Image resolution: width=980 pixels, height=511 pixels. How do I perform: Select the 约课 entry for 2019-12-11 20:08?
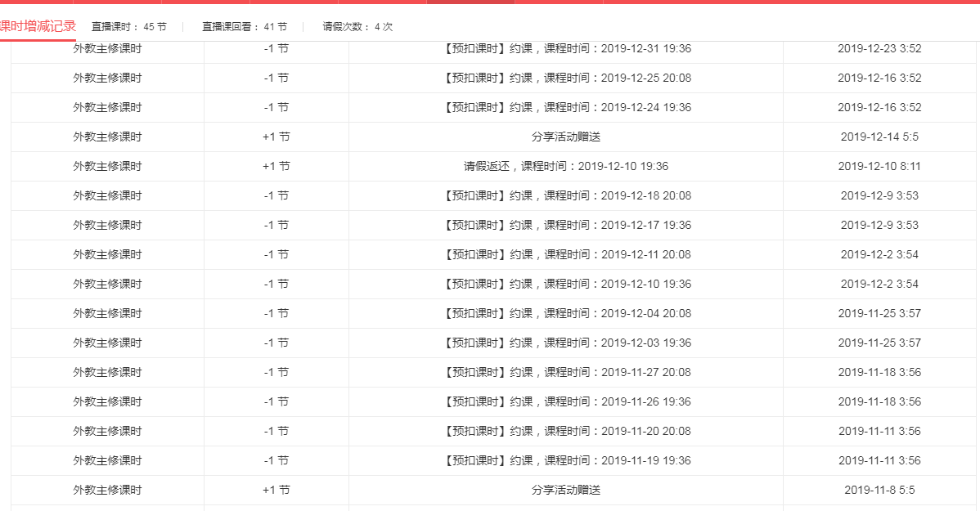coord(566,255)
